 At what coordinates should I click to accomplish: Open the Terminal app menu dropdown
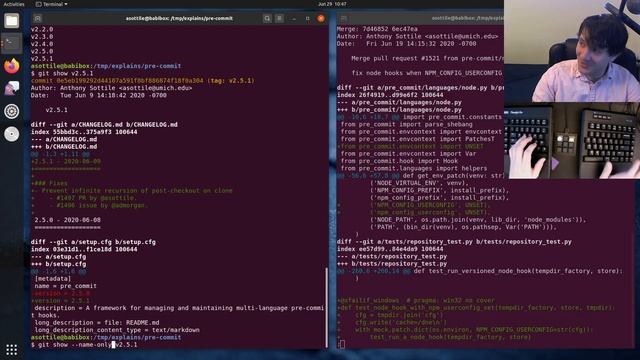[52, 4]
